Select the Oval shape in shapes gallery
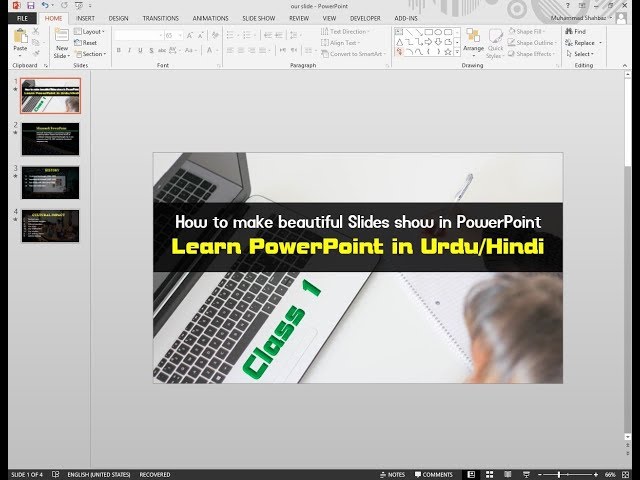The width and height of the screenshot is (640, 480). [x=438, y=32]
